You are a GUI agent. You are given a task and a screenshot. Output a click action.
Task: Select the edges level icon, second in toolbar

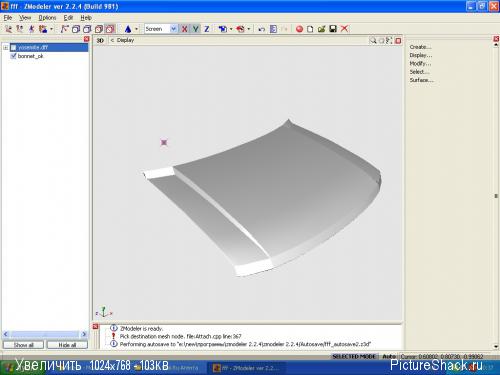click(20, 29)
